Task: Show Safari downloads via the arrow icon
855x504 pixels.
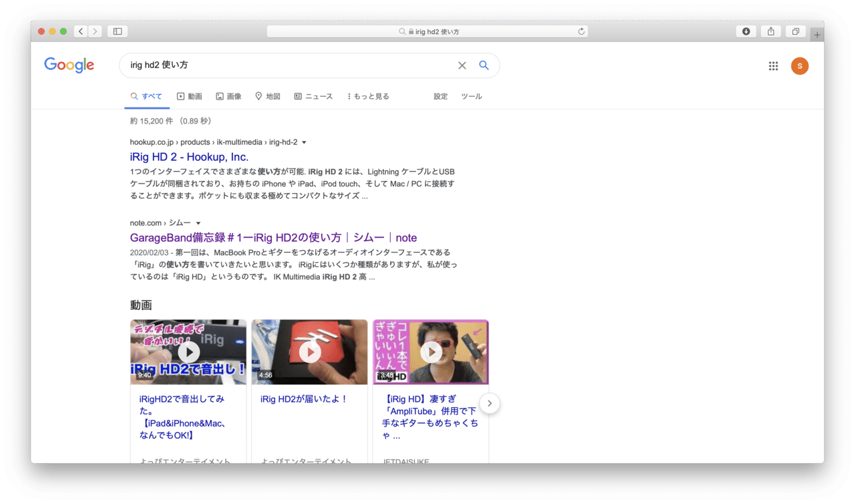Action: (746, 31)
